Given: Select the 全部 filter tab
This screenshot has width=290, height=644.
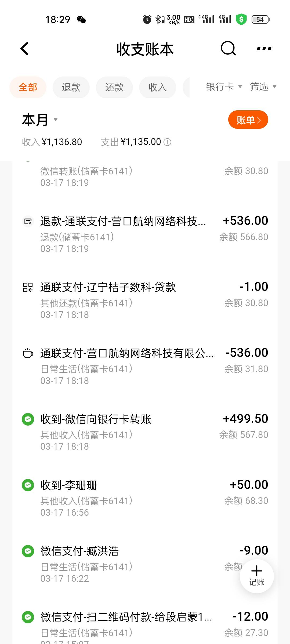Looking at the screenshot, I should 28,87.
